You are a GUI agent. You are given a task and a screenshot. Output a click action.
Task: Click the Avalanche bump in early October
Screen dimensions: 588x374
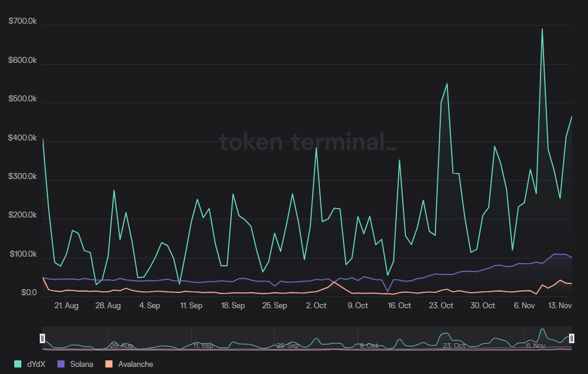pos(333,282)
